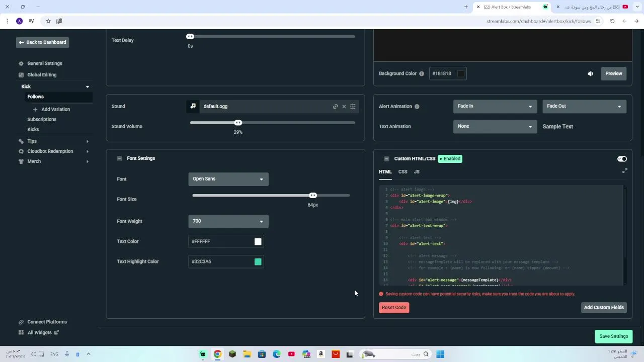Switch to the JS code tab
The image size is (644, 362).
[x=417, y=172]
